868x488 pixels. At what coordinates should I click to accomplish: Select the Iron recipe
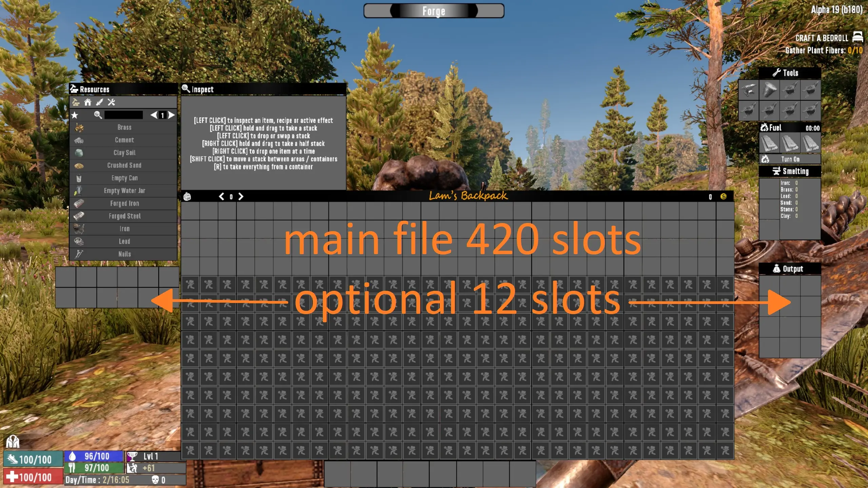coord(123,229)
